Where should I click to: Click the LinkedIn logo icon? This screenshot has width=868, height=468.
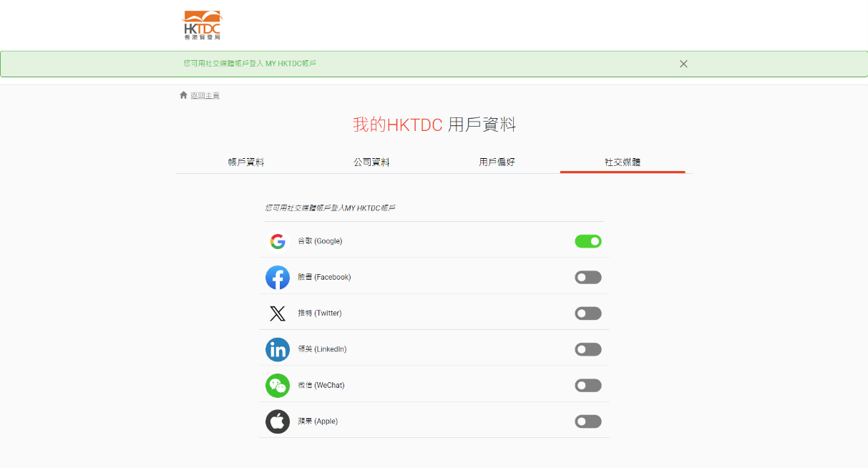pyautogui.click(x=278, y=349)
